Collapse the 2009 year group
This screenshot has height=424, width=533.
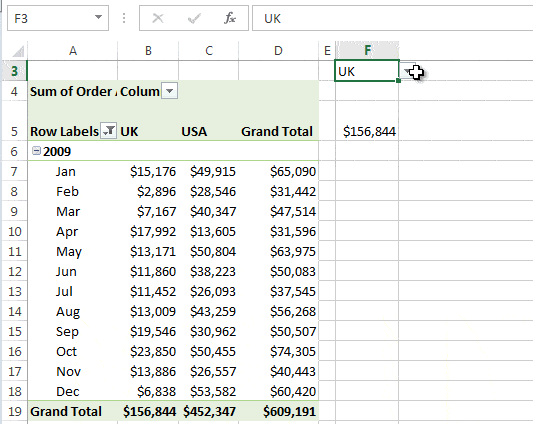pyautogui.click(x=36, y=151)
